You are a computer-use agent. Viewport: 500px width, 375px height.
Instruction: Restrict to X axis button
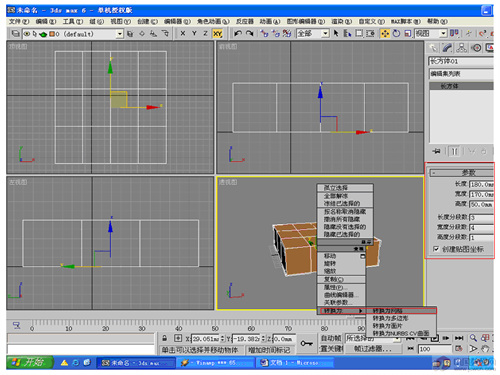pos(183,33)
